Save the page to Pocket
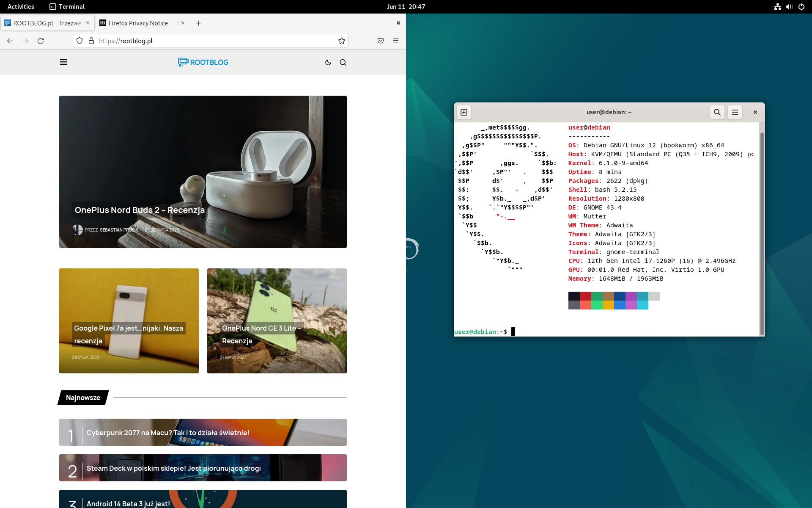The image size is (812, 508). click(x=380, y=41)
